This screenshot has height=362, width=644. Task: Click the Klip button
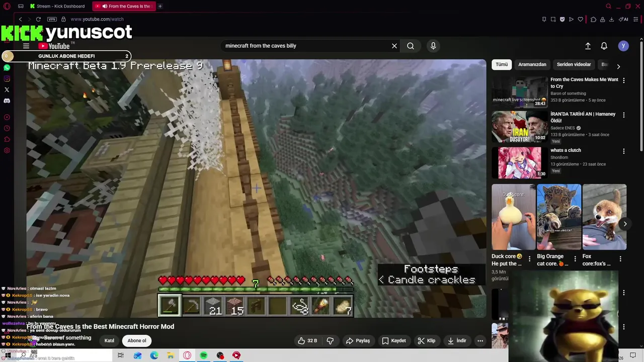click(426, 341)
